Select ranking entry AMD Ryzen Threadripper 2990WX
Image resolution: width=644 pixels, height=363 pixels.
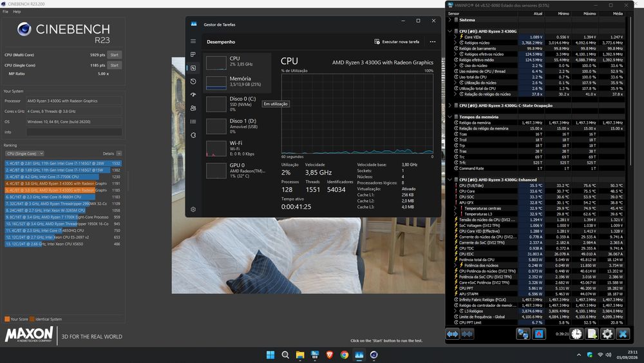pyautogui.click(x=63, y=204)
